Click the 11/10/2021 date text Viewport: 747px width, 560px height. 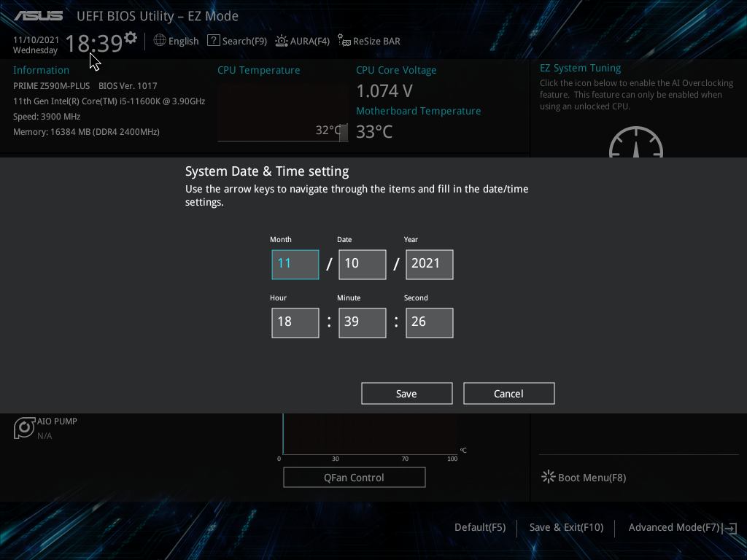36,40
